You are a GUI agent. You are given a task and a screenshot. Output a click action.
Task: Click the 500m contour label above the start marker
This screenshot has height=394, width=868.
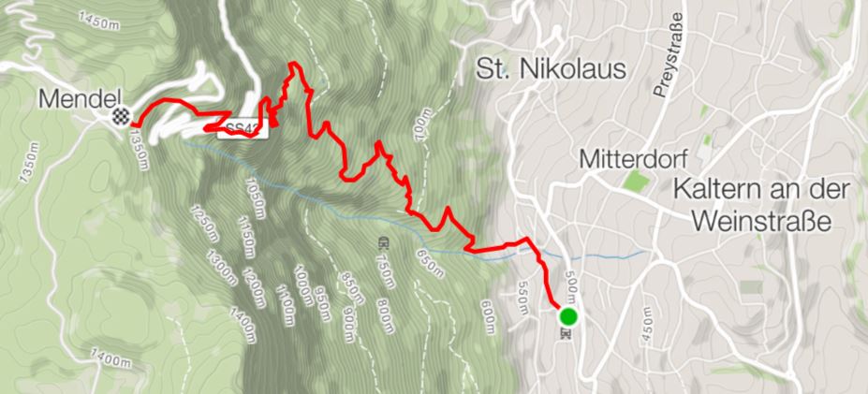coord(572,283)
